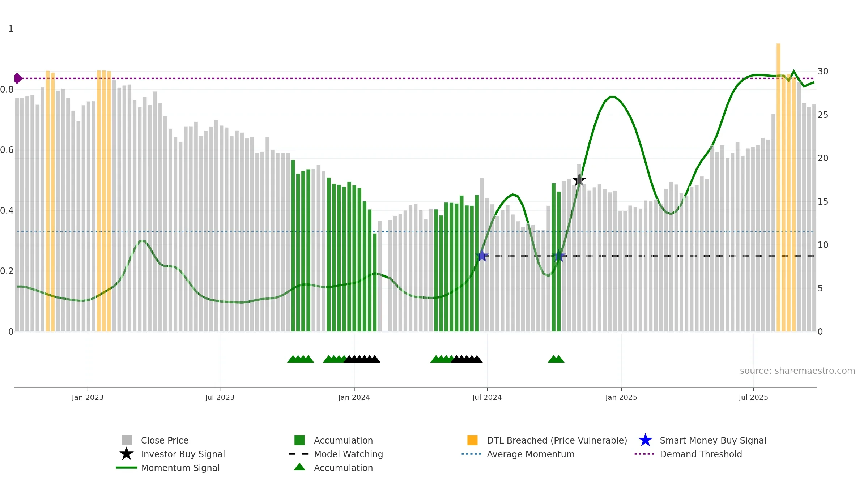868x488 pixels.
Task: Click the Jan 2024 x-axis label
Action: coord(354,398)
